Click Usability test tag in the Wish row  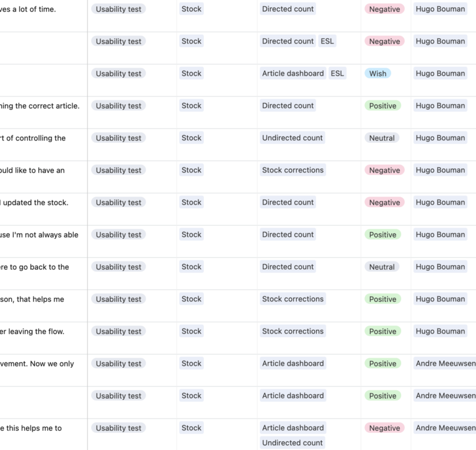pyautogui.click(x=118, y=74)
